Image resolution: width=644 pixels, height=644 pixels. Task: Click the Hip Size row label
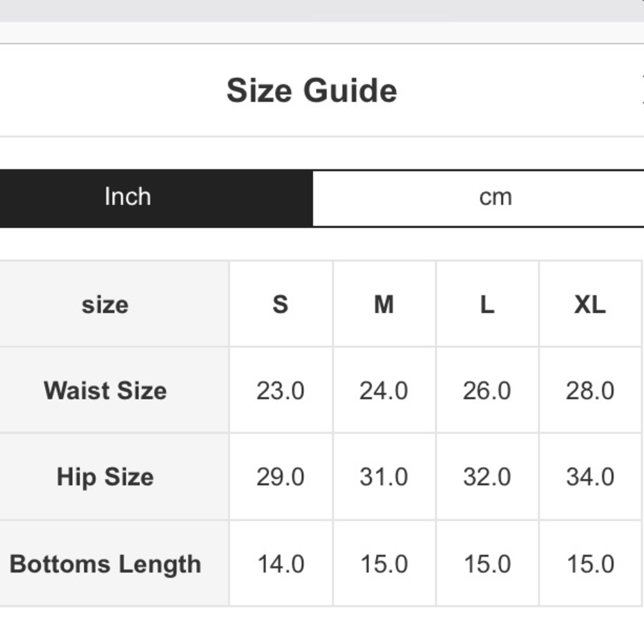(105, 477)
